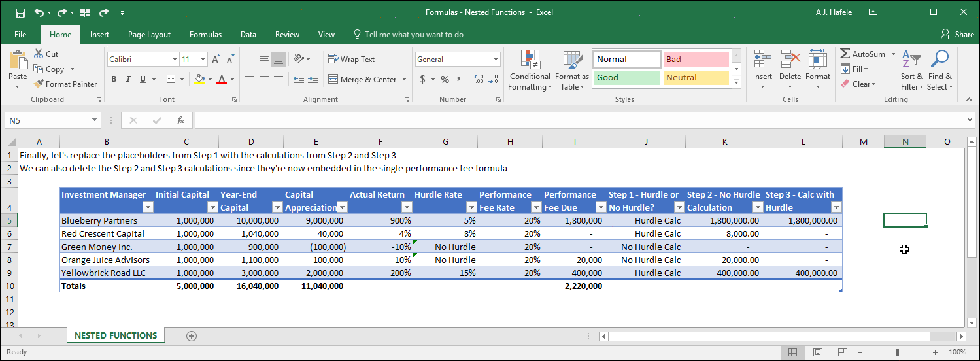The height and width of the screenshot is (361, 980).
Task: Increase the font size
Action: [216, 60]
